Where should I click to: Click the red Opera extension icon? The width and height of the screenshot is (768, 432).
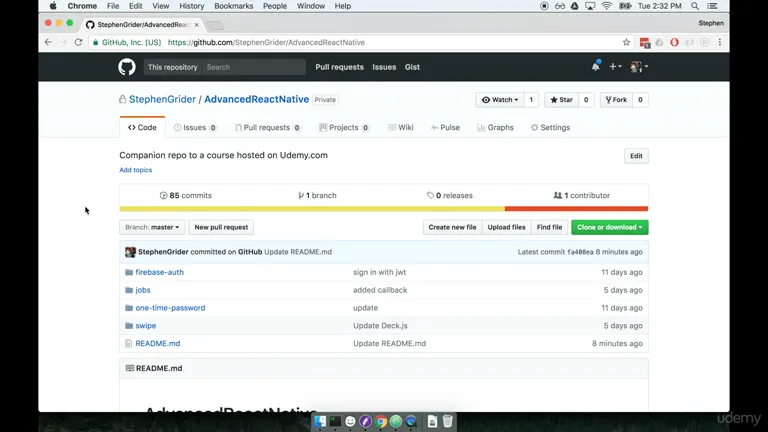point(674,42)
